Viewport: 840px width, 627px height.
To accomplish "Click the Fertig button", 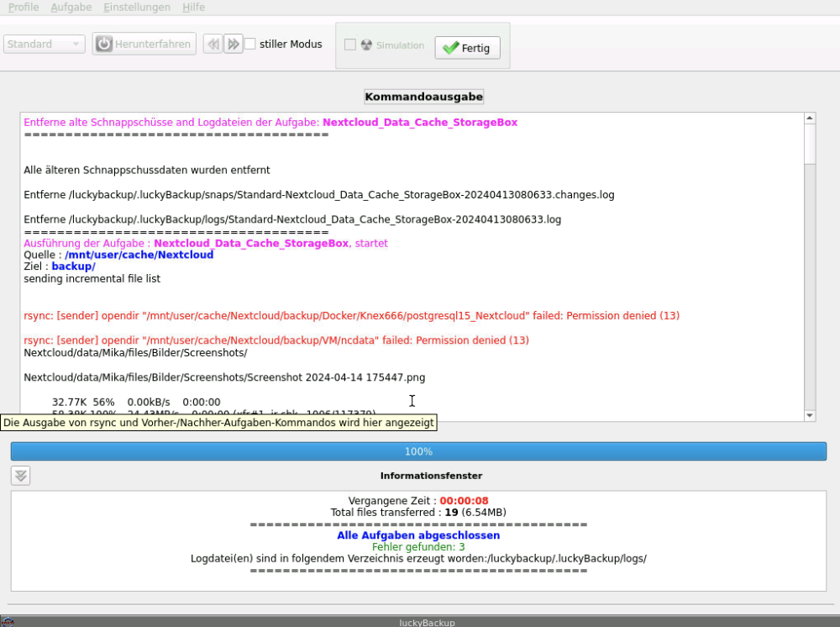I will click(467, 48).
